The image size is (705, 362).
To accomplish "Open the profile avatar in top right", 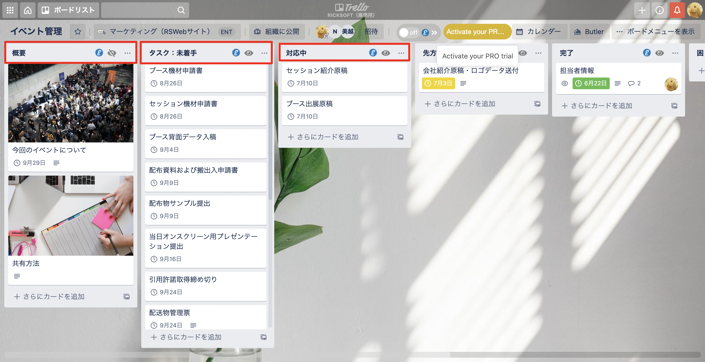I will click(x=695, y=10).
